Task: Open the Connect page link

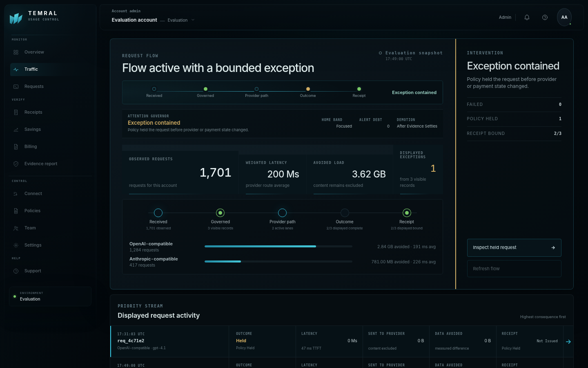Action: point(51,194)
